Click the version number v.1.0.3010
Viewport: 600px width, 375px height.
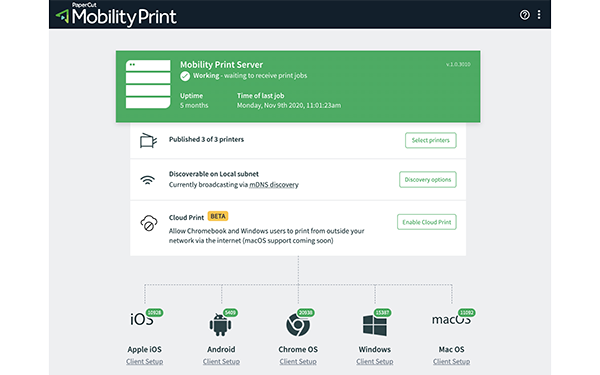click(x=458, y=64)
